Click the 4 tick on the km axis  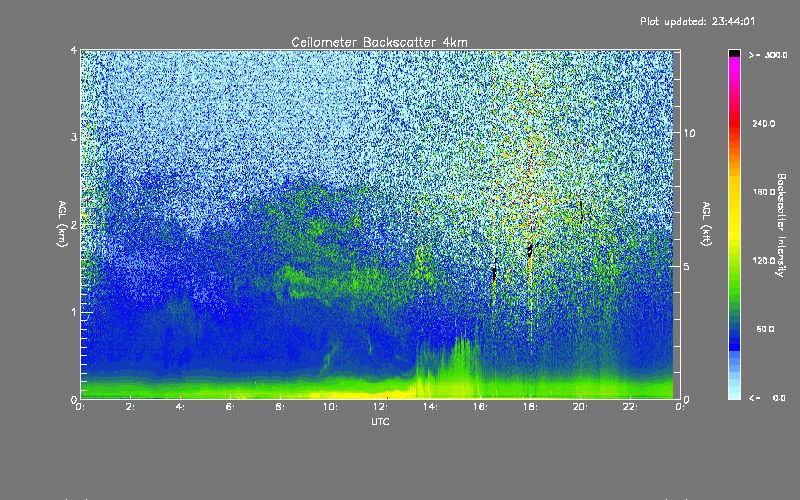[x=74, y=50]
